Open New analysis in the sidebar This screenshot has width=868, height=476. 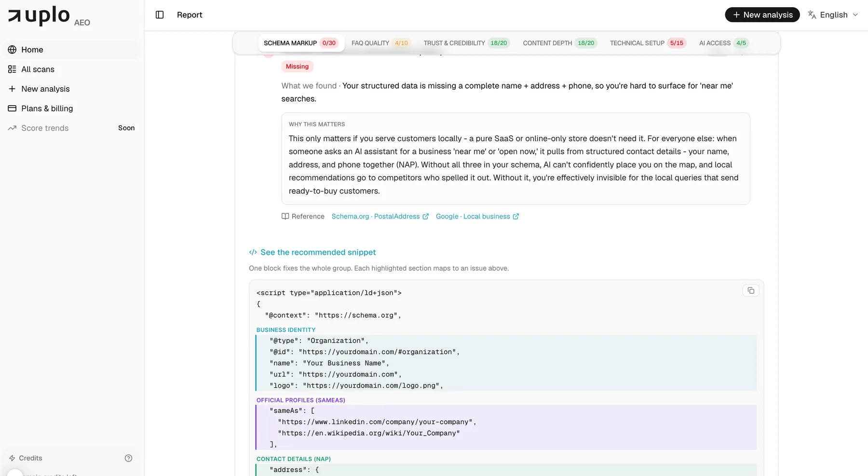(72, 89)
